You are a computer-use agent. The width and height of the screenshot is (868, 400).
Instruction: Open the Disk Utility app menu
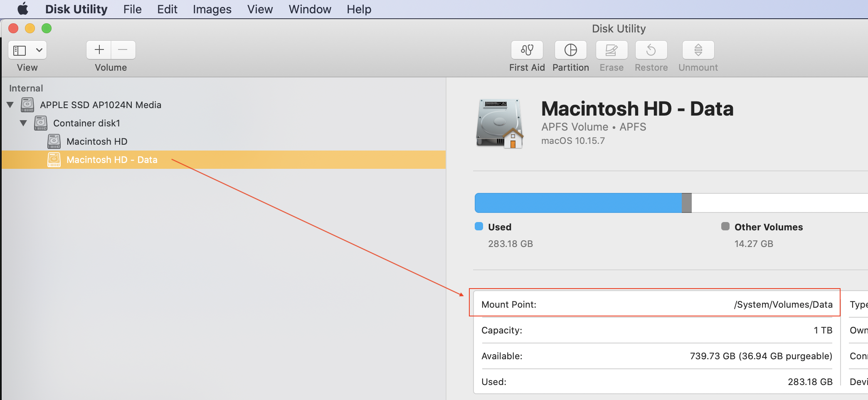[x=76, y=9]
